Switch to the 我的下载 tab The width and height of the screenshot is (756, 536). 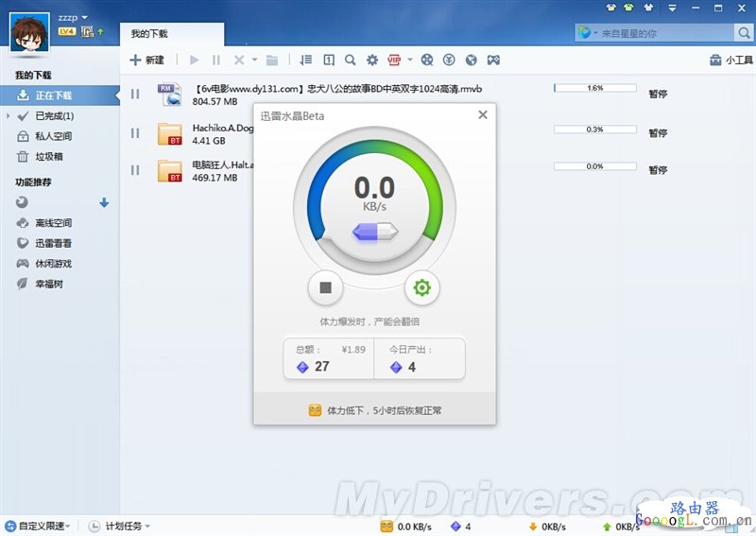click(149, 34)
